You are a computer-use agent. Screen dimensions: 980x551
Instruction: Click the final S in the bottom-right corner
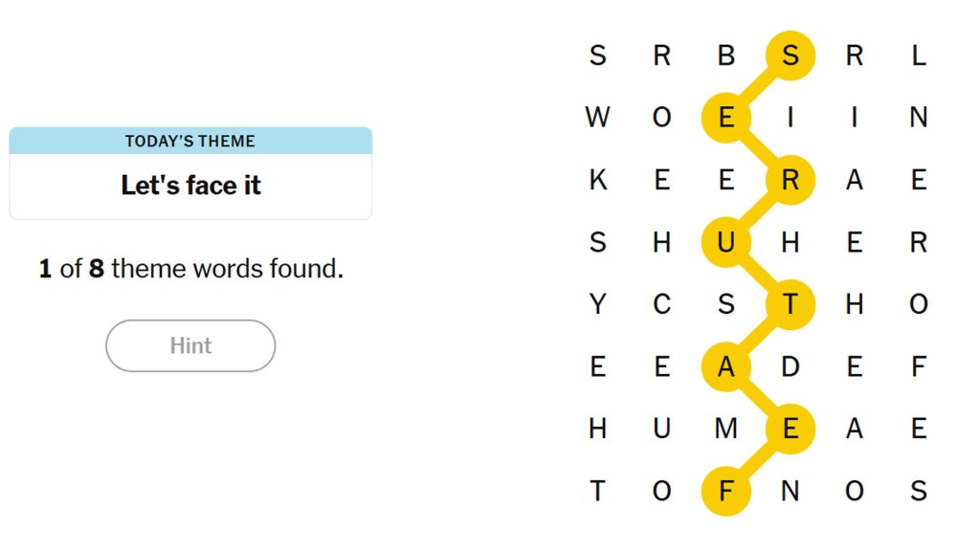(x=919, y=491)
